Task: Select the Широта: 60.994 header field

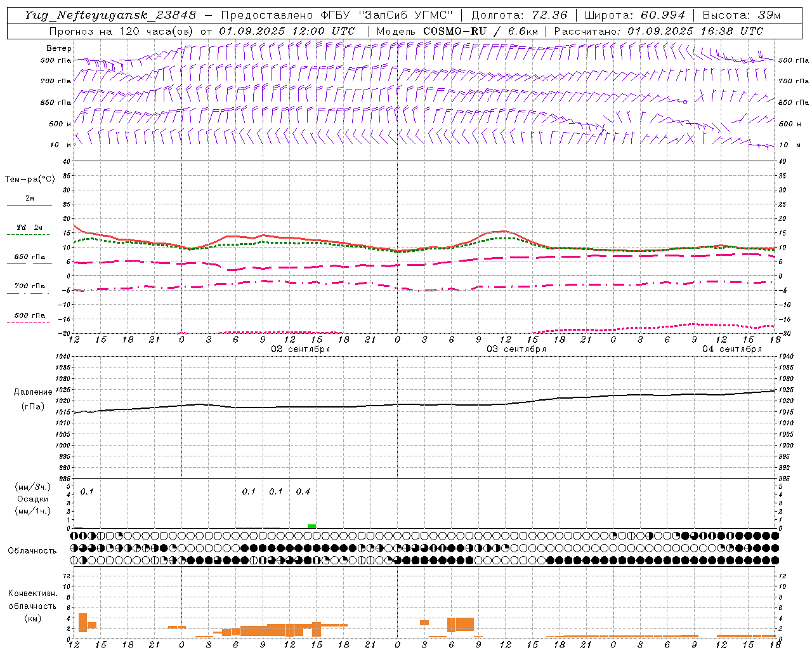Action: (x=634, y=15)
